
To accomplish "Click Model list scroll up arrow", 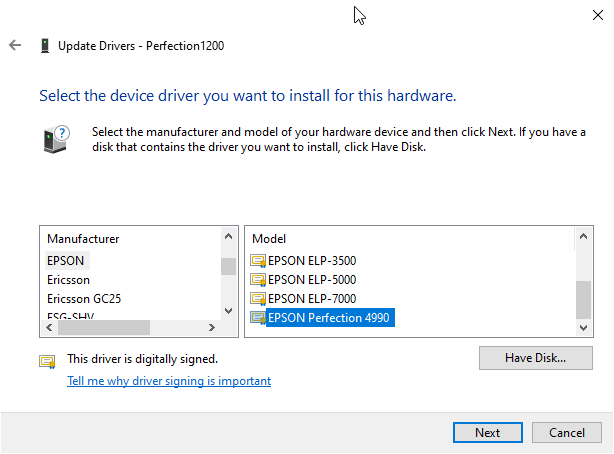I will click(x=583, y=236).
